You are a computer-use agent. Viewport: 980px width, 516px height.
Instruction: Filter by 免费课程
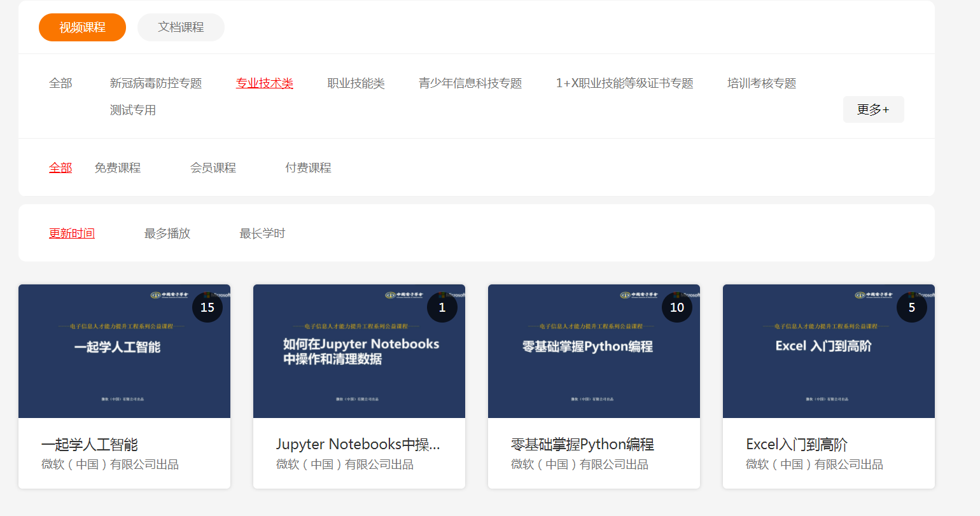point(118,168)
